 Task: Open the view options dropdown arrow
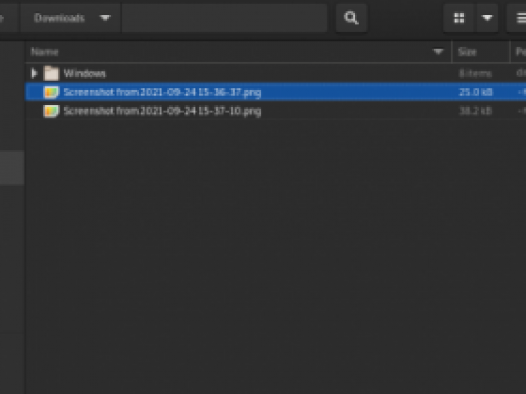coord(487,18)
